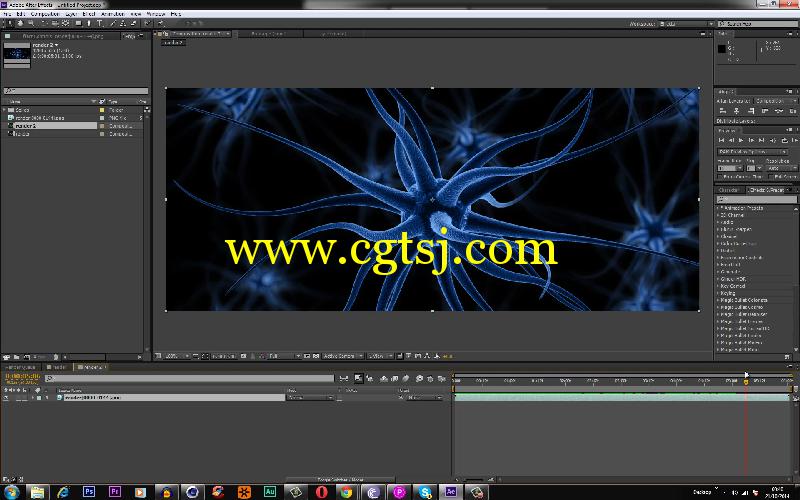Select the Selection arrow tool in the toolbar
This screenshot has width=800, height=500.
point(10,23)
